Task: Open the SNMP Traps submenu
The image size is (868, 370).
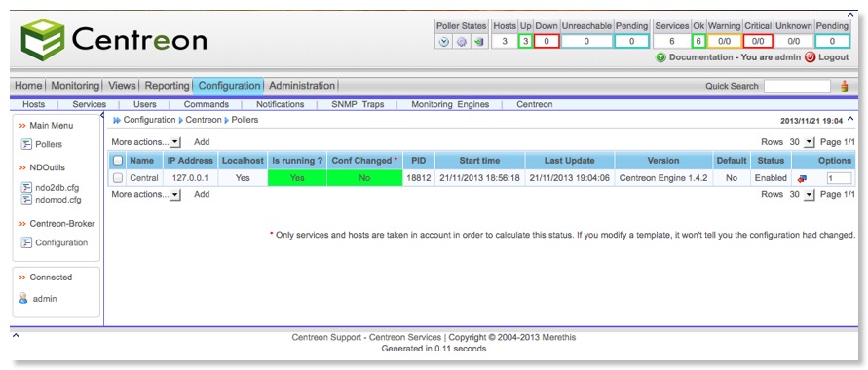Action: pos(358,104)
